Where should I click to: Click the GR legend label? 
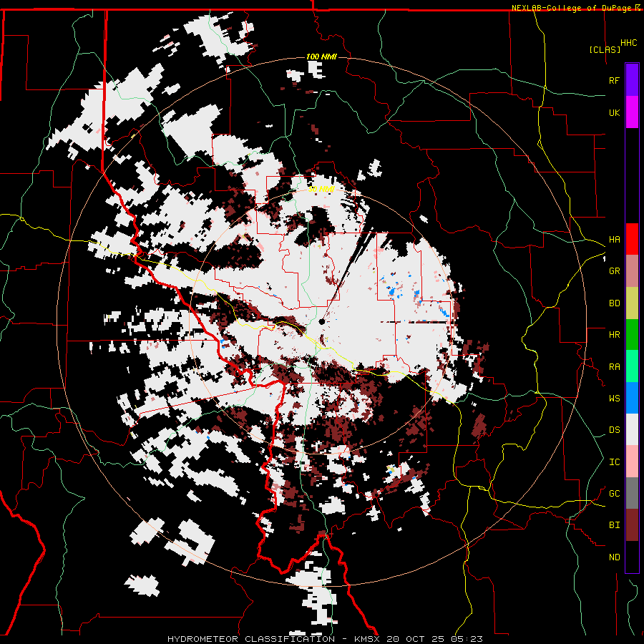[x=614, y=271]
